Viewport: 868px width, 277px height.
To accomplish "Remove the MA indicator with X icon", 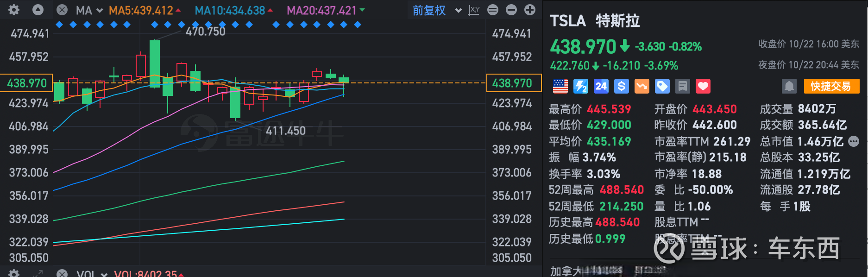I will pyautogui.click(x=62, y=10).
